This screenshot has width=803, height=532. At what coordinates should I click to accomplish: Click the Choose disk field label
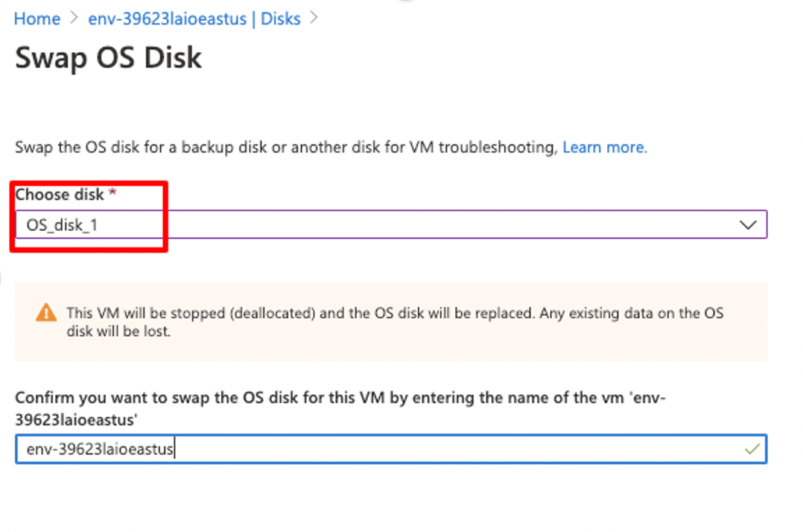60,194
